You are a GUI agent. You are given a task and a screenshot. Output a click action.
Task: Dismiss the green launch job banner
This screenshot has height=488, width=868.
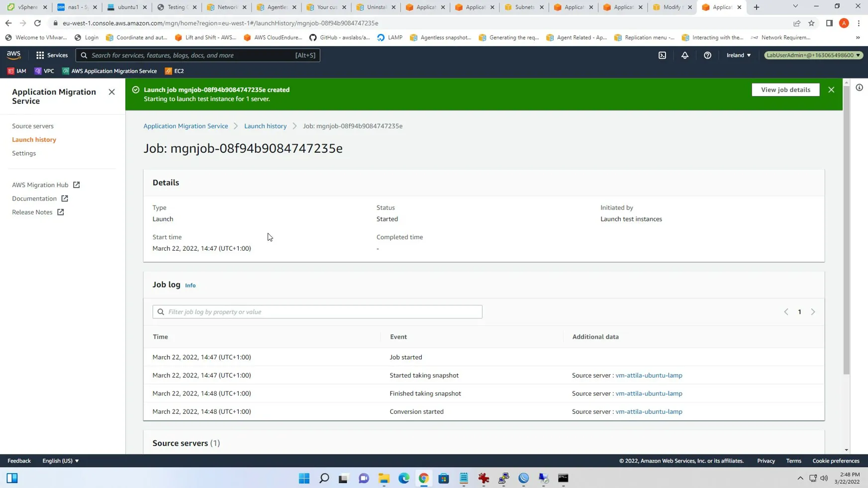pos(831,90)
